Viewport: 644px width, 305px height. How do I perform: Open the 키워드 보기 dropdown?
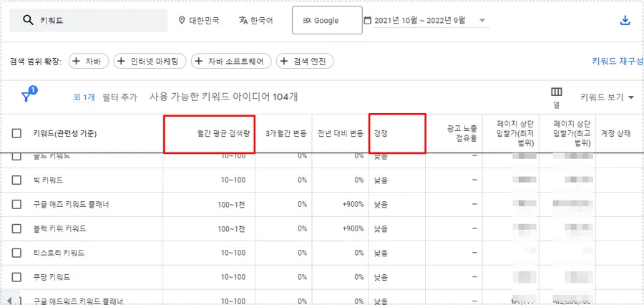tap(607, 97)
